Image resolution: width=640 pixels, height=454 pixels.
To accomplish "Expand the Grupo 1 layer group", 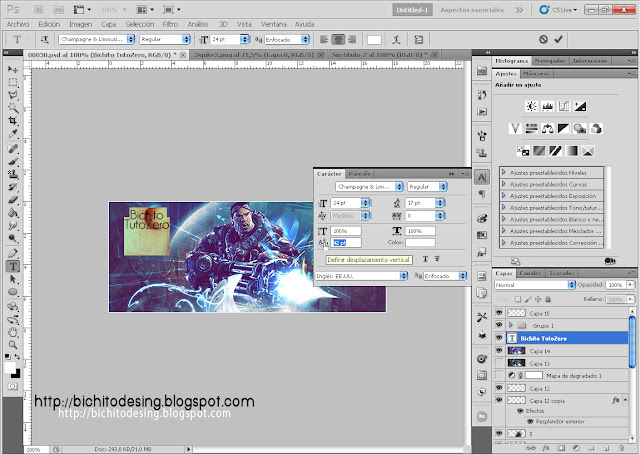I will point(511,325).
